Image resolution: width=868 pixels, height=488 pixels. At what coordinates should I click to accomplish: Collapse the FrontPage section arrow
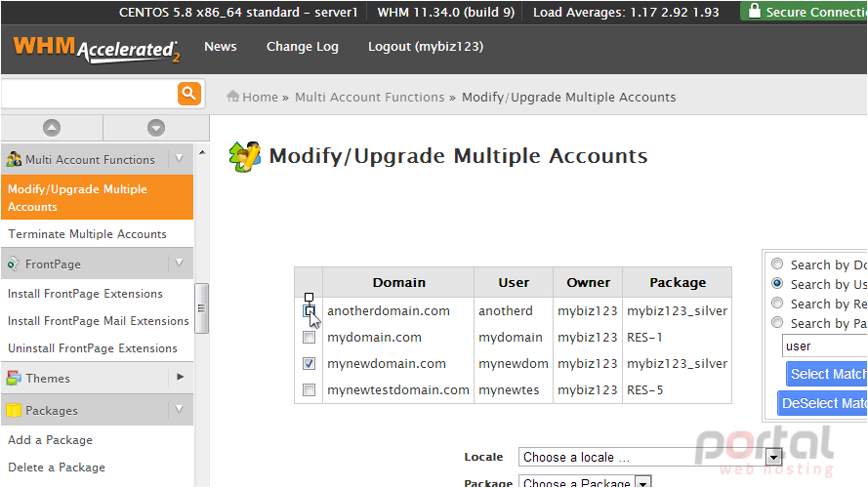[x=180, y=263]
